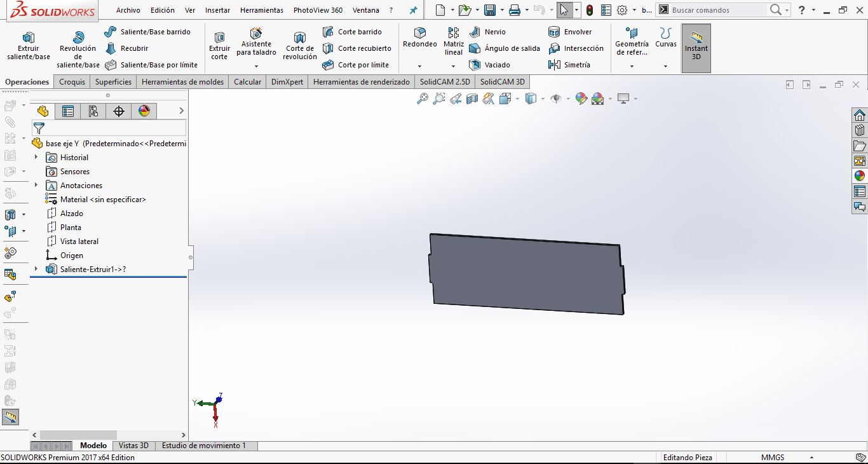Click the print icon

click(515, 10)
